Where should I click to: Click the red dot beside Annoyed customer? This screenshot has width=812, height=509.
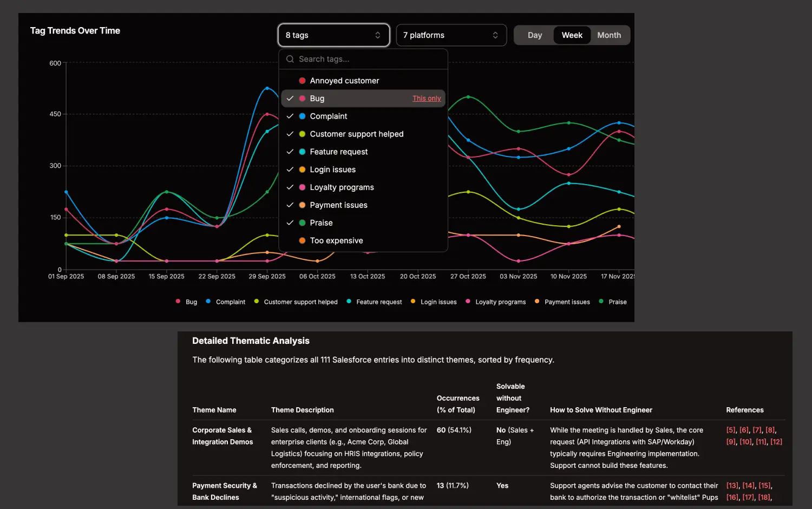coord(302,80)
